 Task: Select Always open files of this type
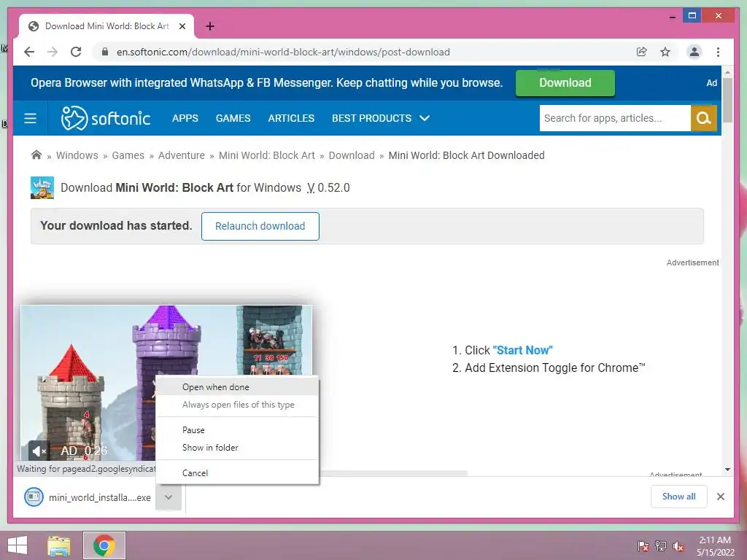[237, 405]
